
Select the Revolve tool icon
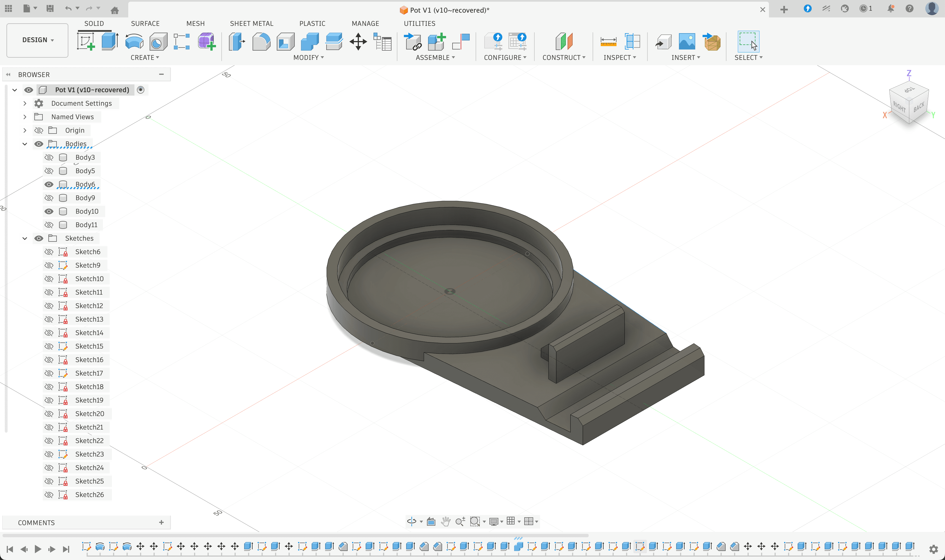(x=134, y=41)
